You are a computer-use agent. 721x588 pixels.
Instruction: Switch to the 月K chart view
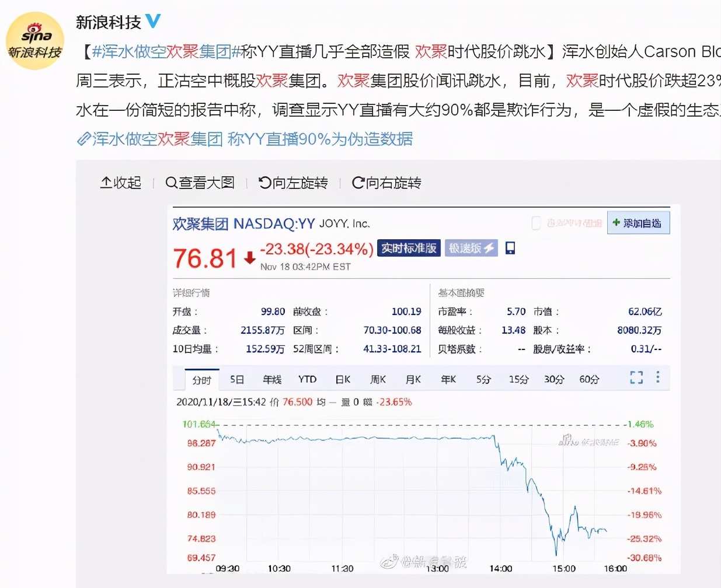pyautogui.click(x=412, y=379)
